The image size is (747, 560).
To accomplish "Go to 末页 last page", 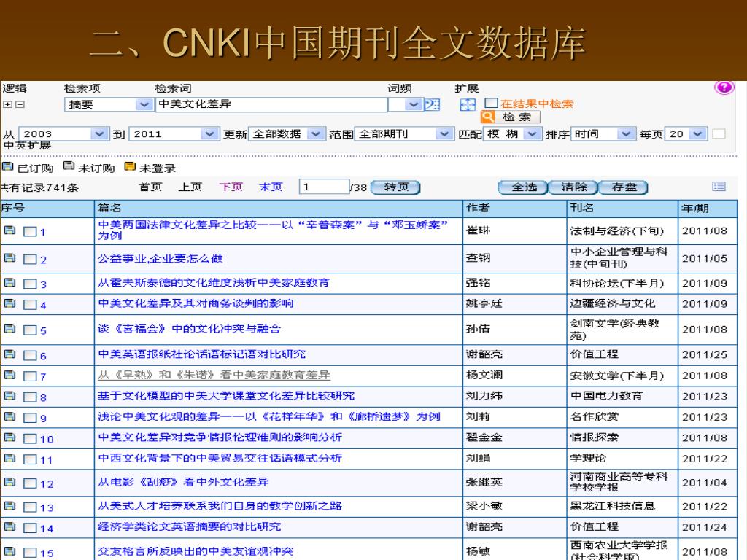I will coord(271,187).
